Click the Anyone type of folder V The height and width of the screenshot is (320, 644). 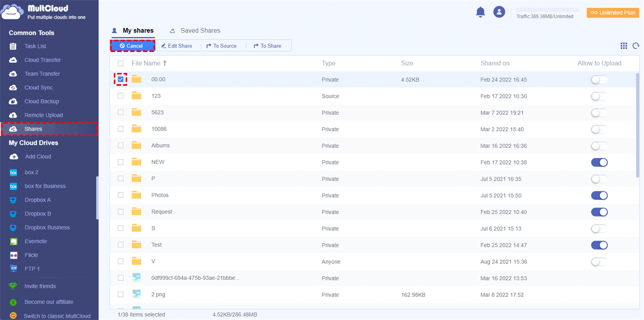coord(331,262)
